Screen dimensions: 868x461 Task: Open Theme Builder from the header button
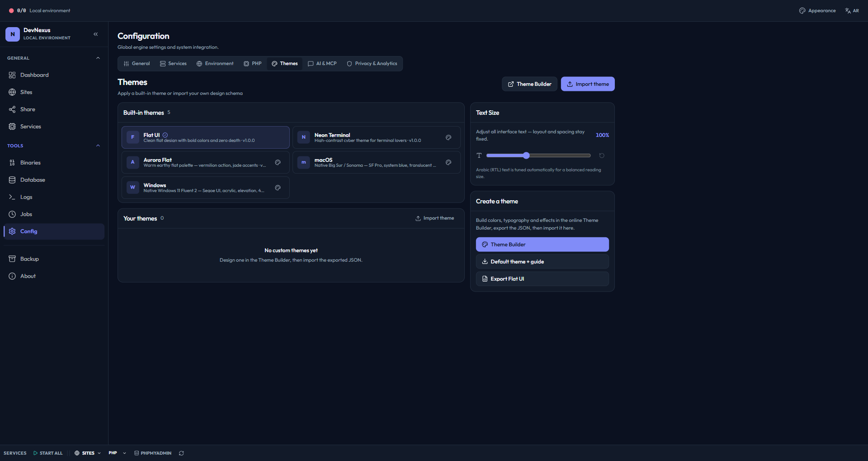[529, 84]
